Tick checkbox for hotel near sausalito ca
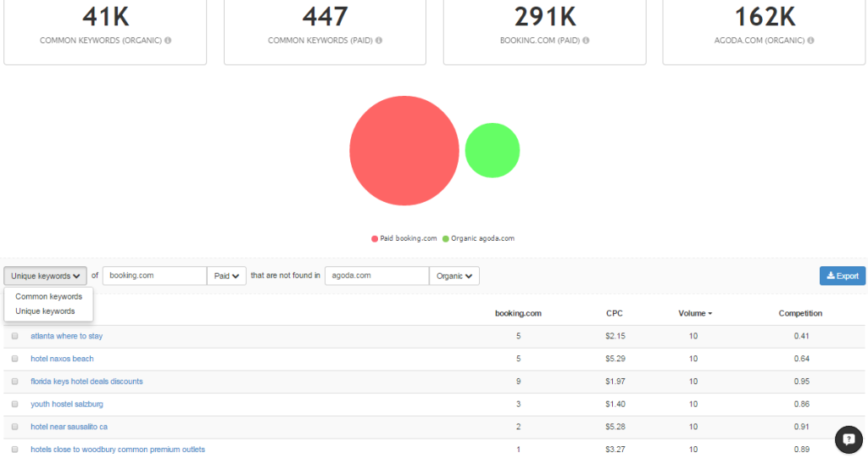The width and height of the screenshot is (868, 458). tap(15, 427)
